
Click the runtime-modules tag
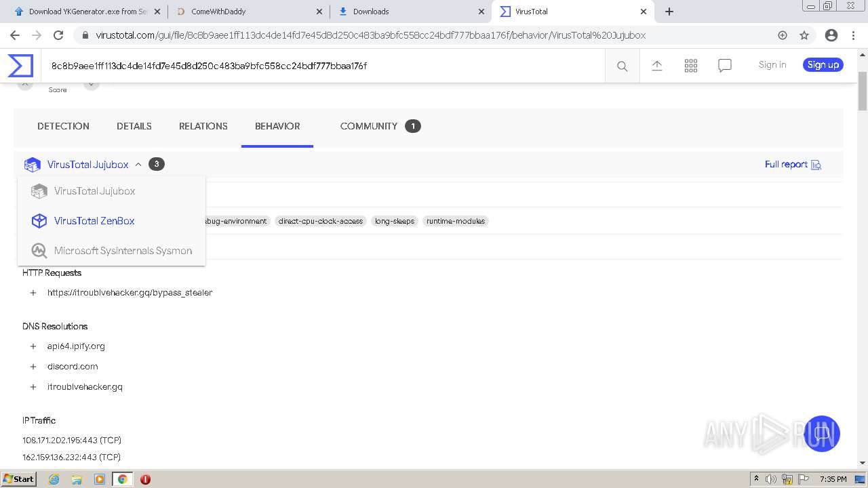coord(456,221)
